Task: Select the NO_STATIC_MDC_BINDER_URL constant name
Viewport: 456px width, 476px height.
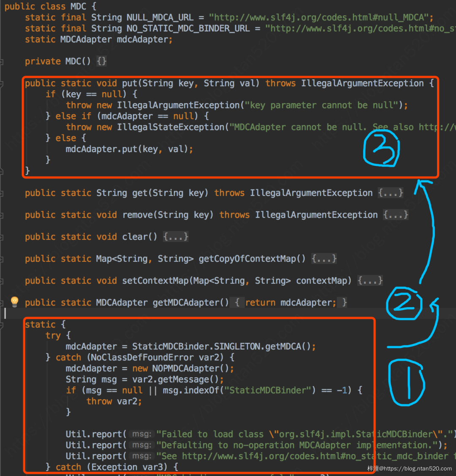Action: [x=188, y=28]
